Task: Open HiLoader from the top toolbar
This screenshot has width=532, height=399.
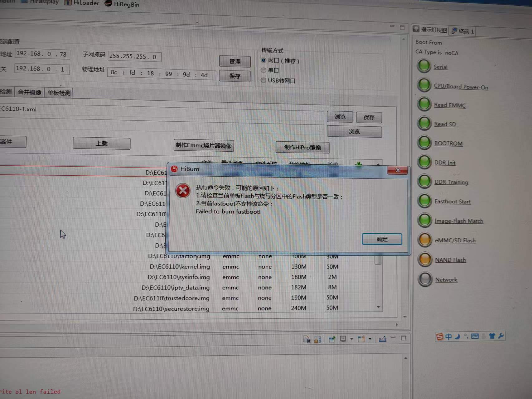Action: click(x=82, y=3)
